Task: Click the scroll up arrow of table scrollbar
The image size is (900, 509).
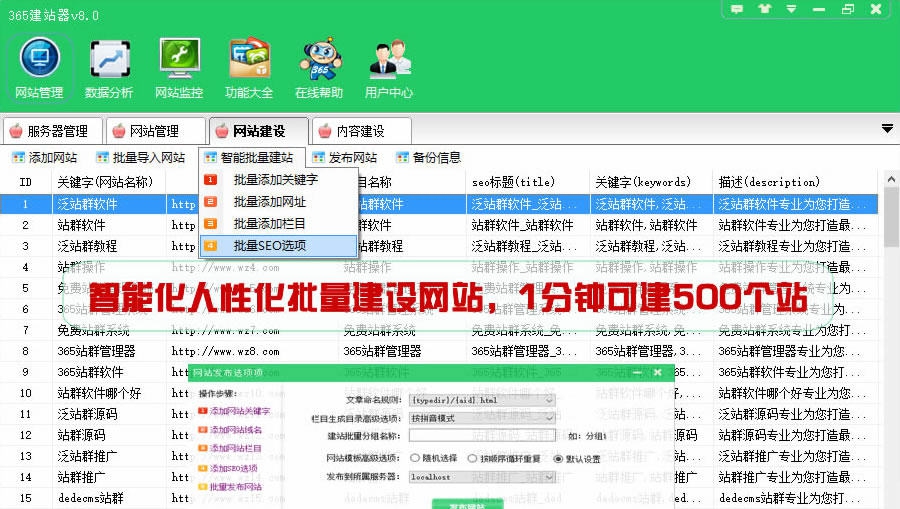Action: click(891, 179)
